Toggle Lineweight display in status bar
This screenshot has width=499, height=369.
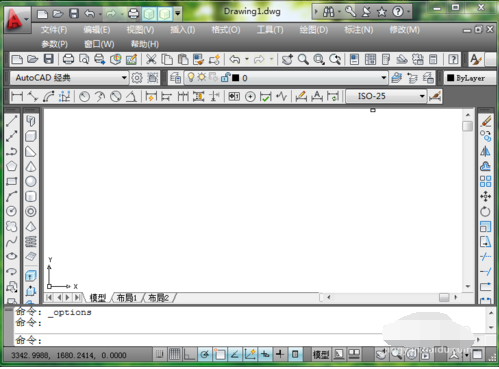[x=280, y=354]
